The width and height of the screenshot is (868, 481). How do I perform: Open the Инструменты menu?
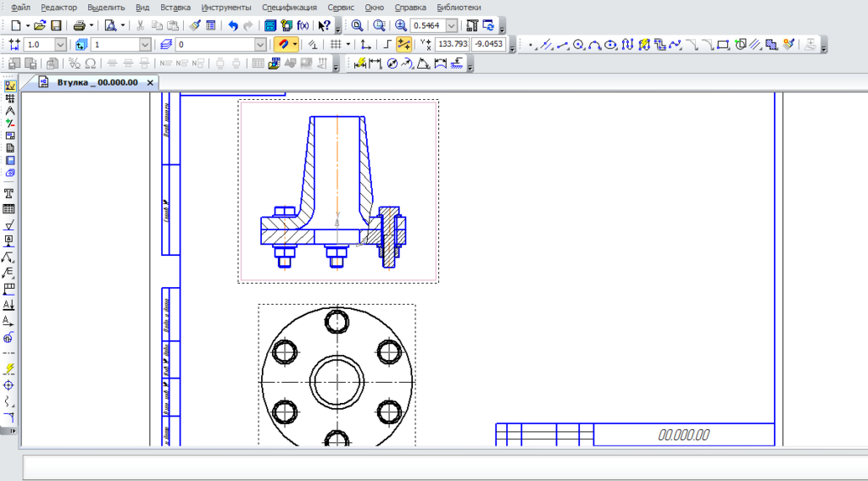click(226, 7)
